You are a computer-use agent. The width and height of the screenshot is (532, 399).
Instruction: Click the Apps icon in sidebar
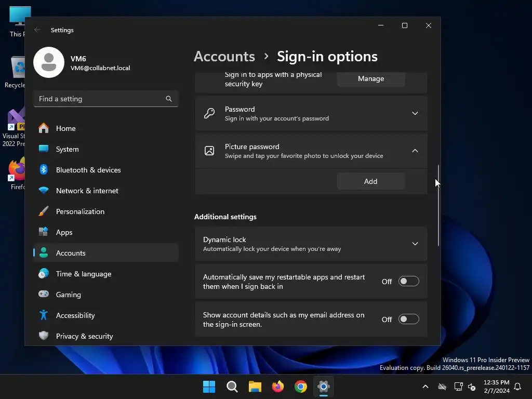click(x=44, y=232)
